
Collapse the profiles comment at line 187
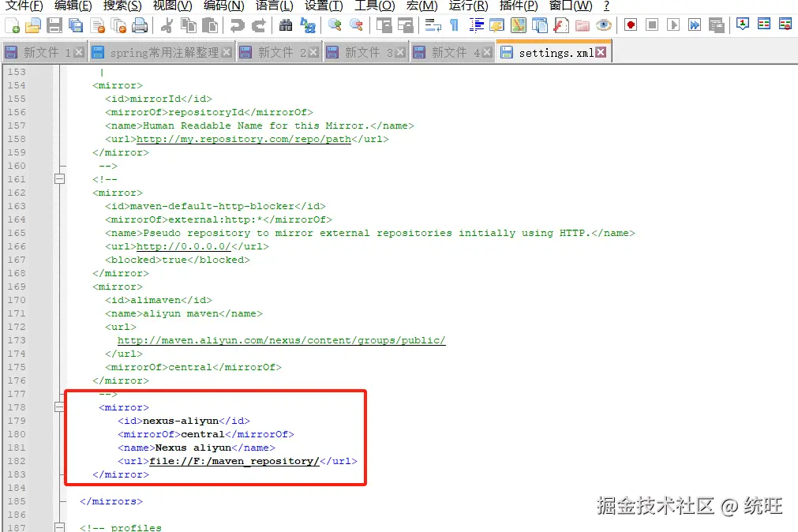[59, 527]
